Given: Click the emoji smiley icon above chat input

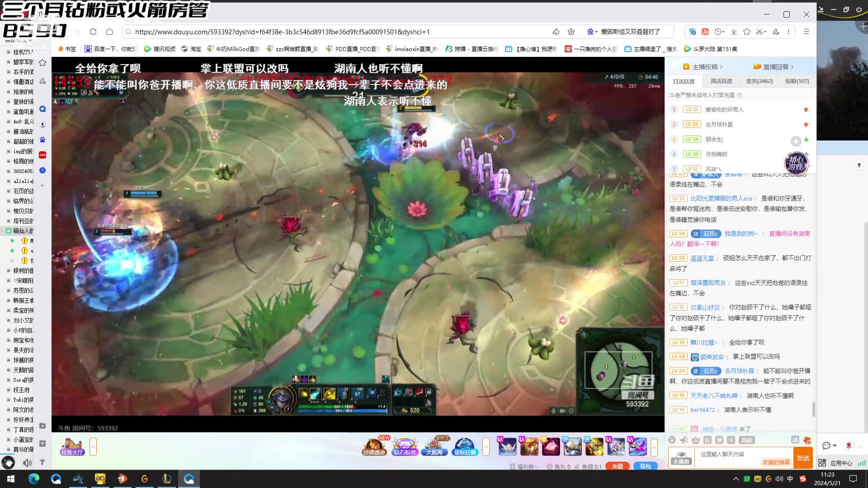Looking at the screenshot, I should 672,440.
